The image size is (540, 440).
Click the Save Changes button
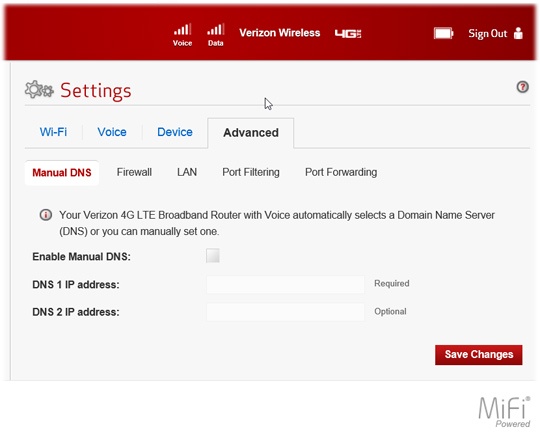(x=478, y=355)
